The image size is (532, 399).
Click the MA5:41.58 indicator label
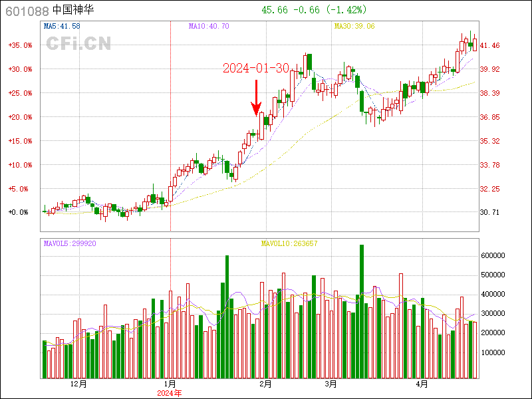62,26
